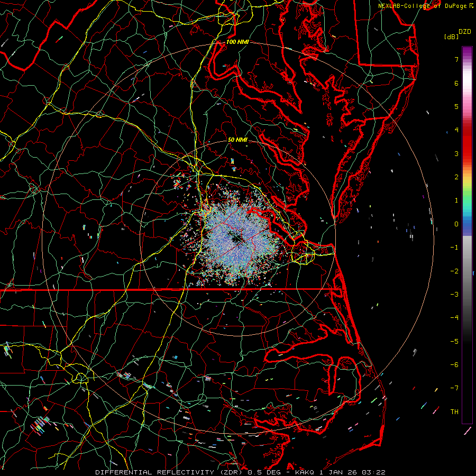
Task: Click the 3 value on the color scale
Action: [456, 153]
